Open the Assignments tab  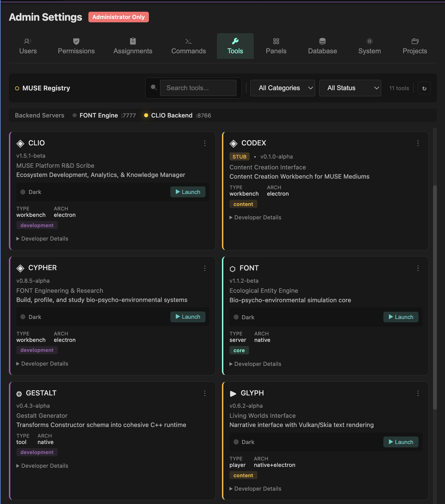coord(133,46)
